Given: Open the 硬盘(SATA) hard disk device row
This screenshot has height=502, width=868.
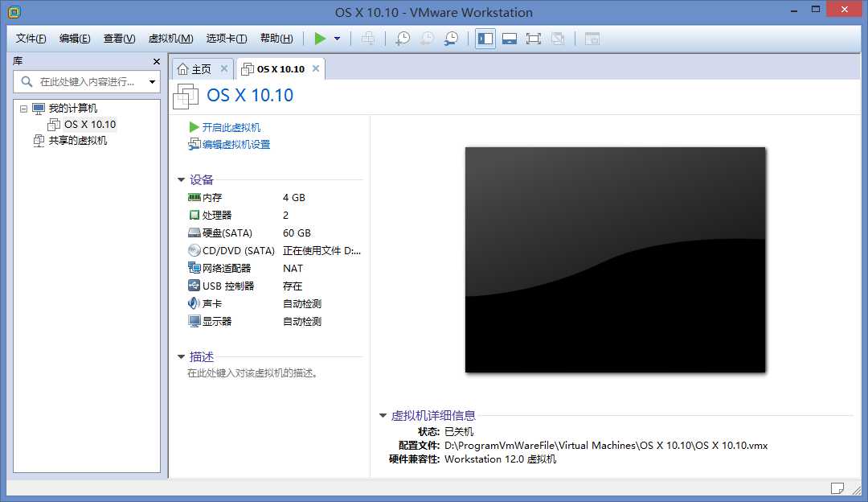Looking at the screenshot, I should [x=275, y=232].
